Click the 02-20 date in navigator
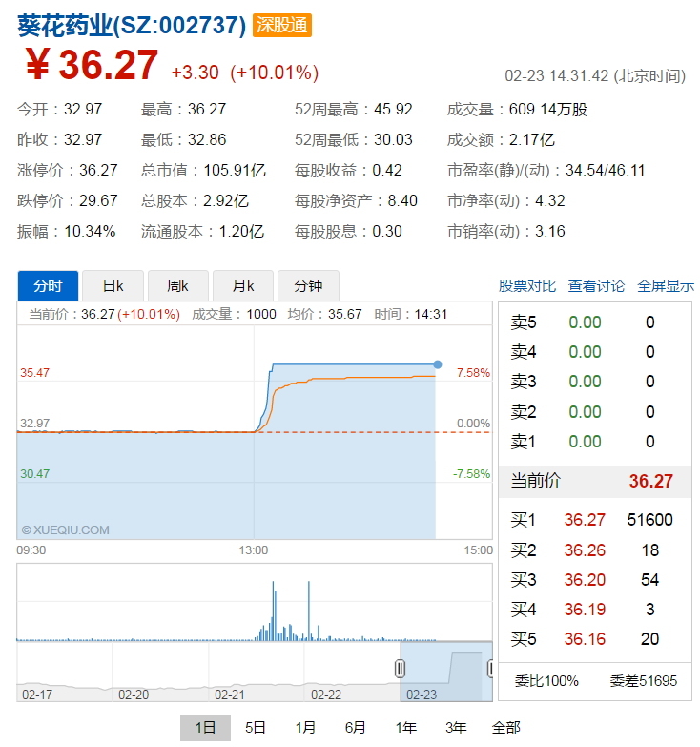The width and height of the screenshot is (700, 747). point(134,695)
